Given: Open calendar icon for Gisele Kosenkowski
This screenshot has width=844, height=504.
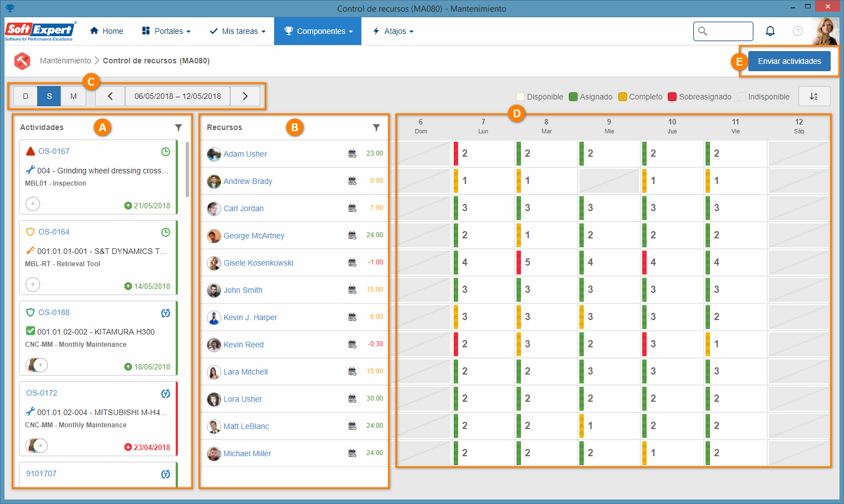Looking at the screenshot, I should pos(352,263).
